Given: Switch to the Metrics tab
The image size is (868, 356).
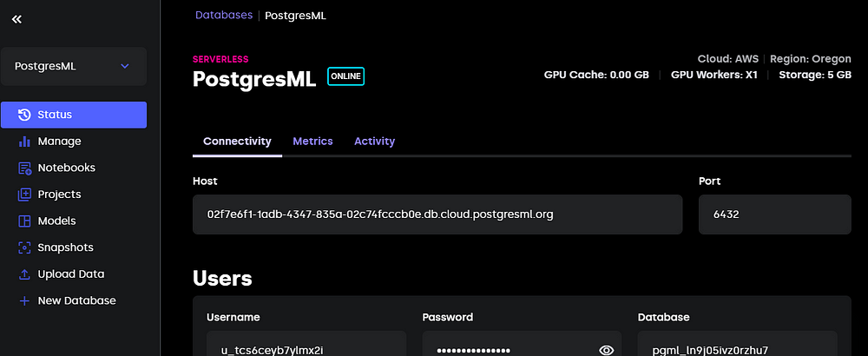Looking at the screenshot, I should [x=312, y=141].
